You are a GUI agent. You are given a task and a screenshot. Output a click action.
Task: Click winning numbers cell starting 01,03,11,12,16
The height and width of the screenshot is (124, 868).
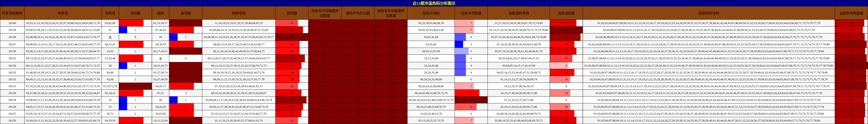63,23
